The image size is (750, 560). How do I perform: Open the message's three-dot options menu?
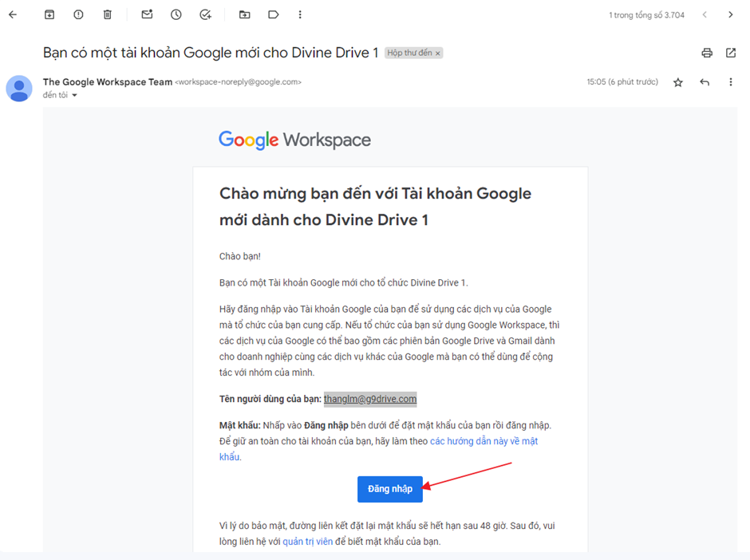coord(731,82)
